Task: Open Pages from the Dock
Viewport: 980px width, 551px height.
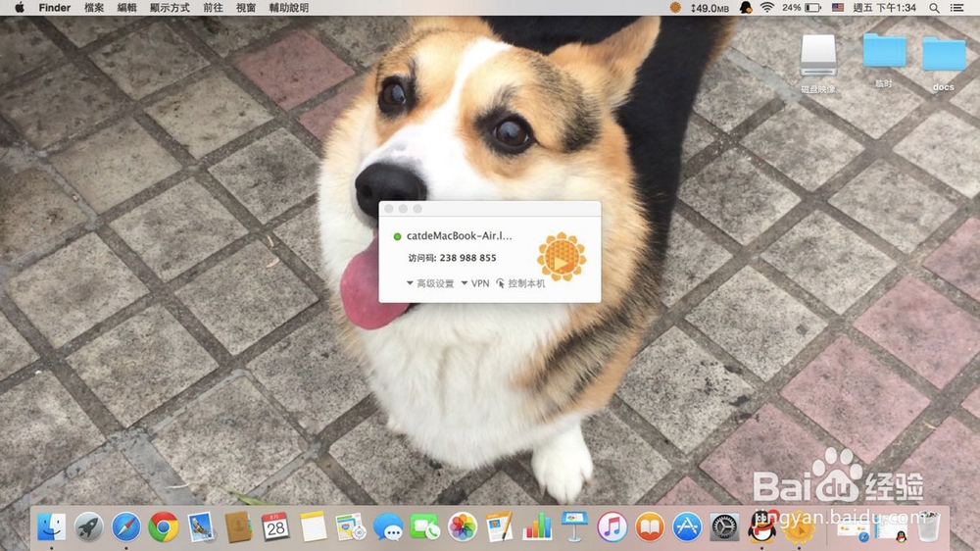Action: 500,526
